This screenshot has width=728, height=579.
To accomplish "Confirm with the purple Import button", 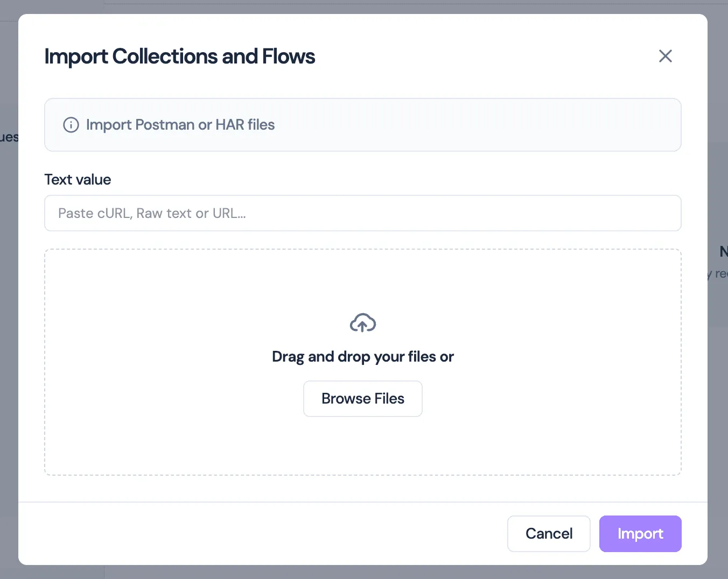I will (x=640, y=533).
